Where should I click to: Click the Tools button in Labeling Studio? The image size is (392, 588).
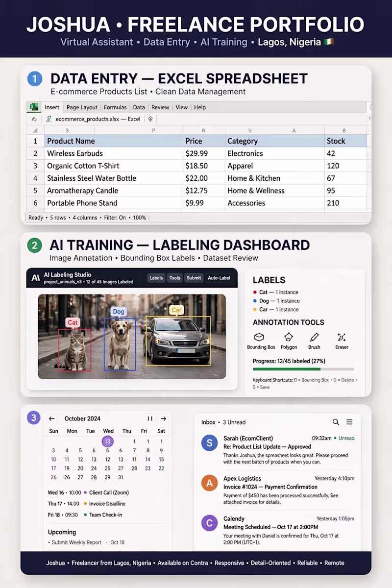click(x=175, y=278)
